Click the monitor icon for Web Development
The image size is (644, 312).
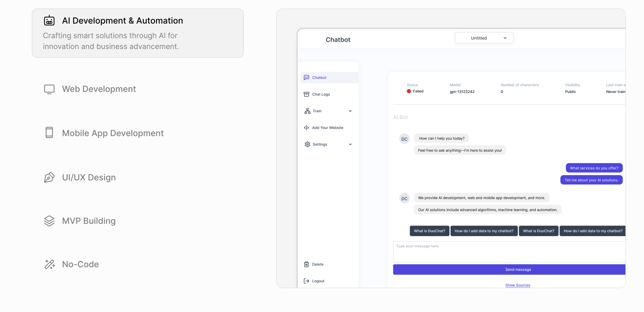point(49,89)
